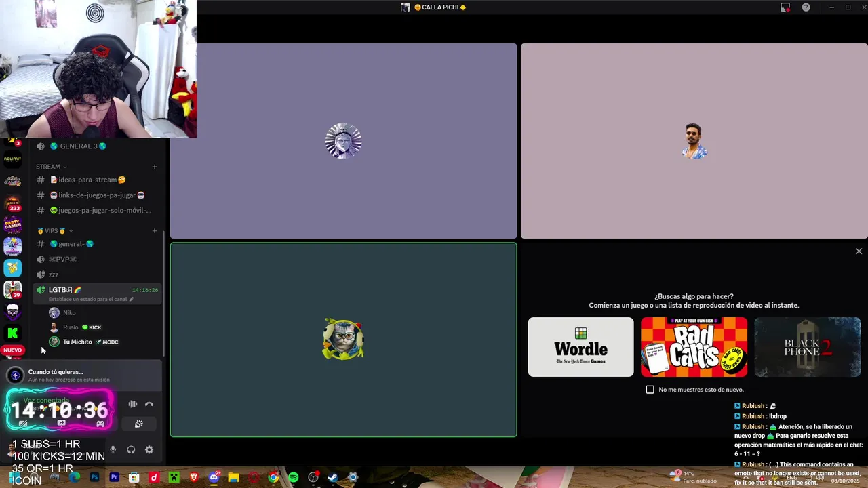Image resolution: width=868 pixels, height=488 pixels.
Task: Check 'No me muestres esto de nuevo'
Action: pos(650,390)
